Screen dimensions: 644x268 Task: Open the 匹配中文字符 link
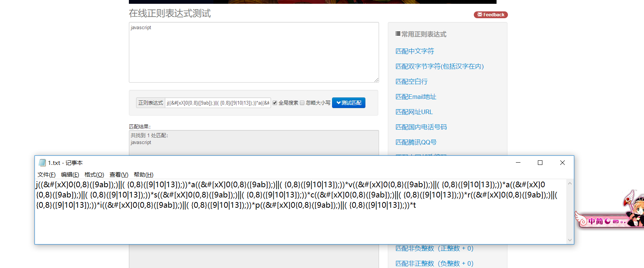pyautogui.click(x=415, y=51)
